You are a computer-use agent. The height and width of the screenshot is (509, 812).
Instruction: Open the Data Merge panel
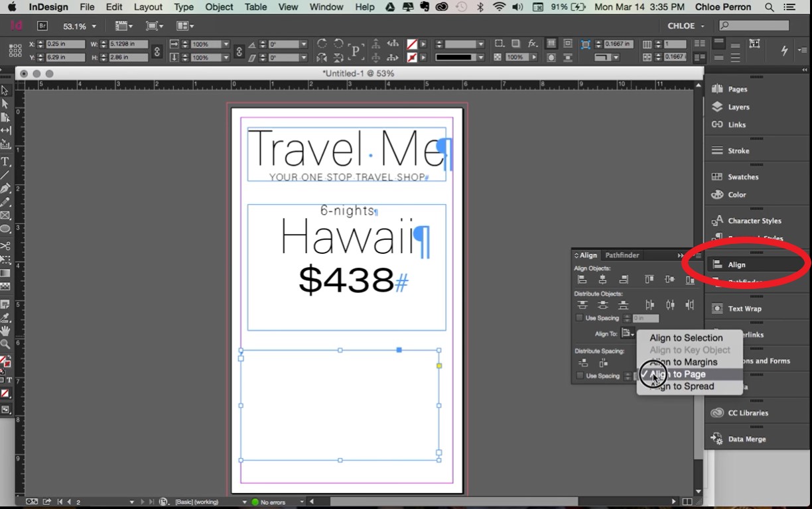coord(747,438)
